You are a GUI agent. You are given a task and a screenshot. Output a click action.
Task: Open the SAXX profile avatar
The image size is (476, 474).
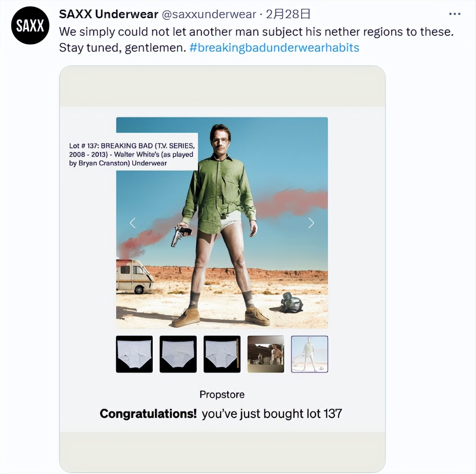pyautogui.click(x=30, y=25)
